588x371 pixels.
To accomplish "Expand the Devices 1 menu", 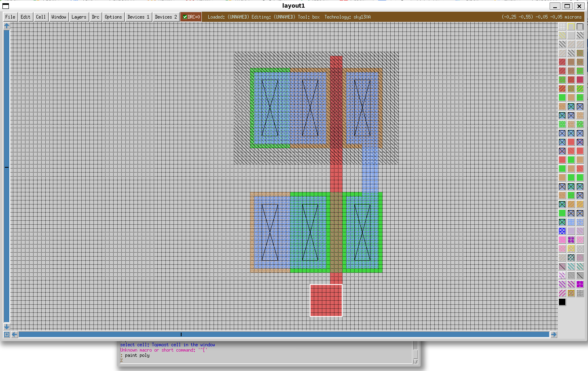I will coord(138,17).
